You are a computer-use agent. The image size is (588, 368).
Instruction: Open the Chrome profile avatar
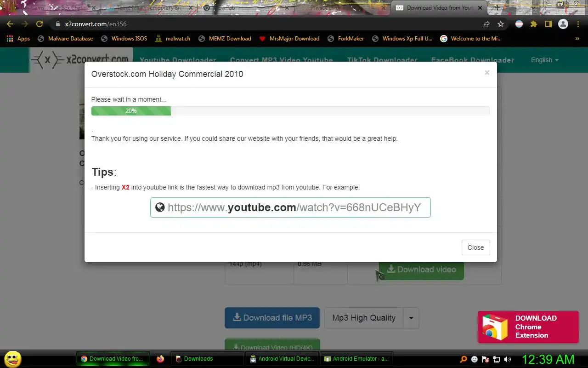pyautogui.click(x=563, y=24)
